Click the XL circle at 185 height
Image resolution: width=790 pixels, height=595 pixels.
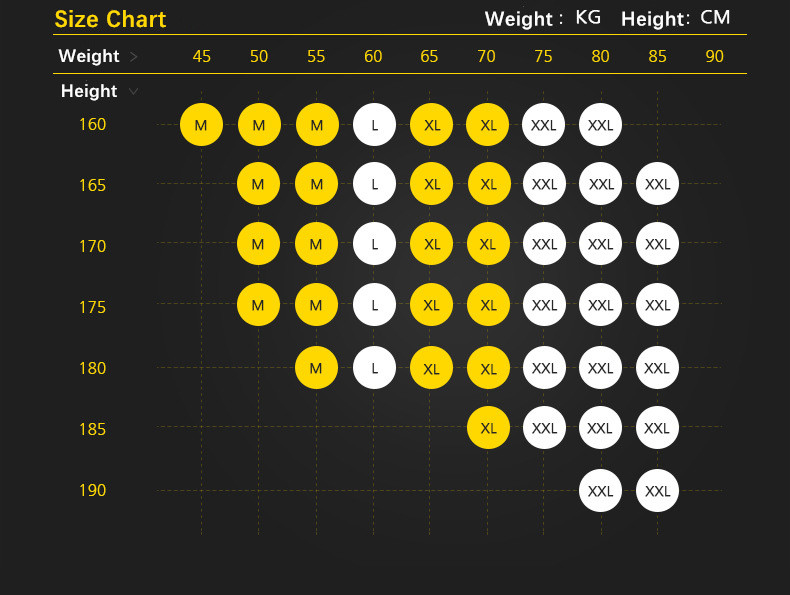pos(488,429)
